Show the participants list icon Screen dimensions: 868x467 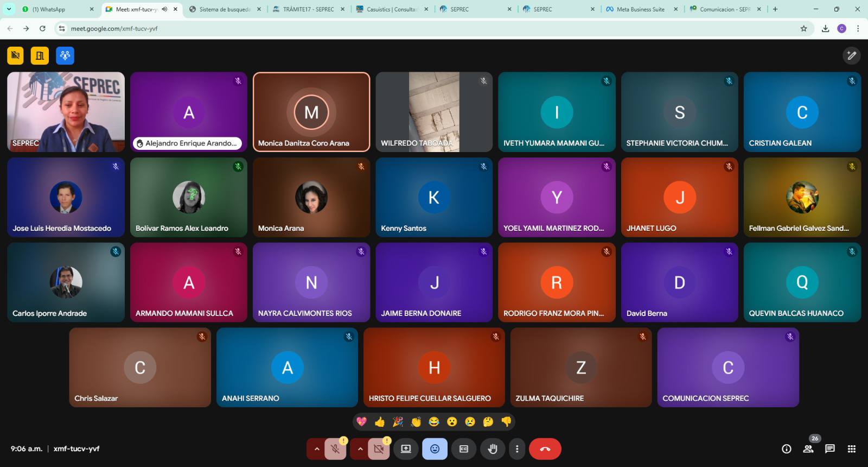[x=808, y=449]
